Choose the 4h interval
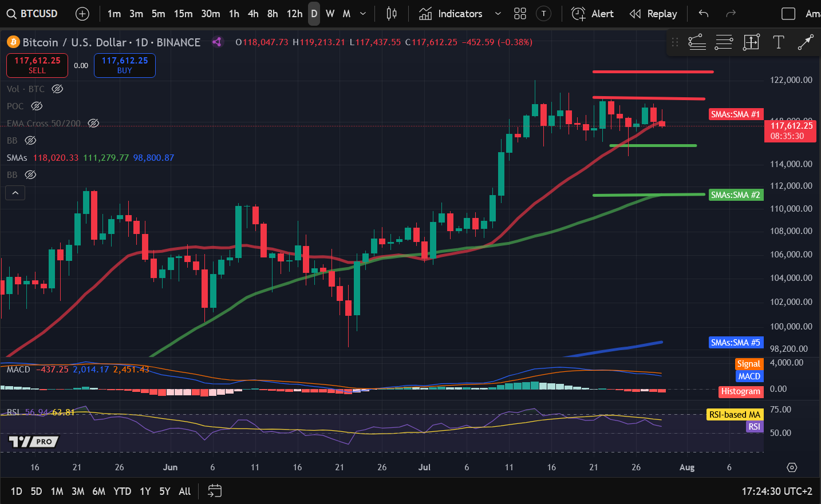Screen dimensions: 821x504 [253, 14]
